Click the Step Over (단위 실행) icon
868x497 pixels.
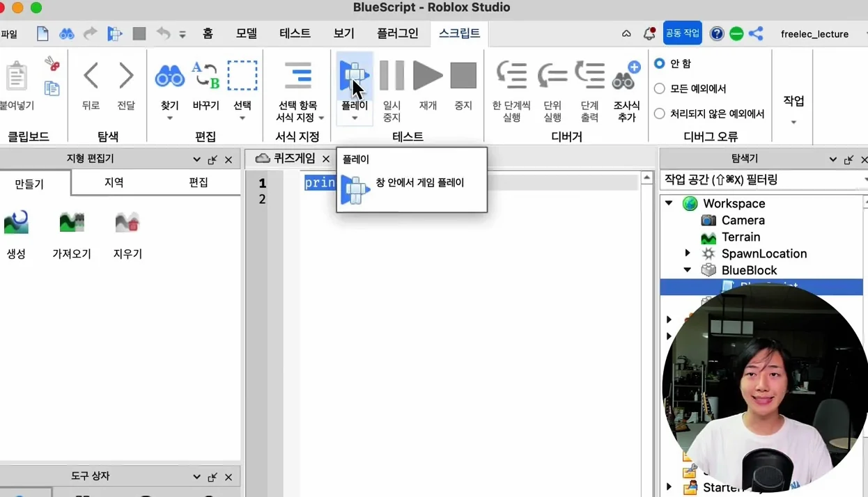click(x=552, y=75)
